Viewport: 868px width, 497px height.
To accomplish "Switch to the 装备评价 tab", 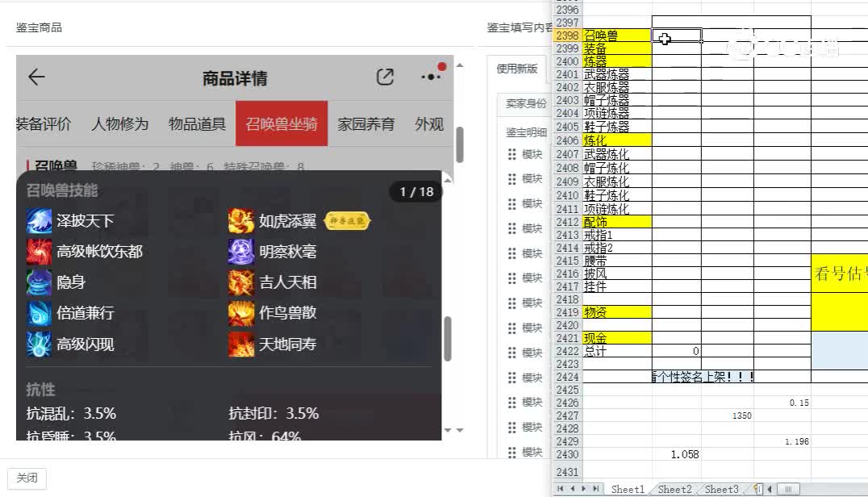I will [x=44, y=124].
